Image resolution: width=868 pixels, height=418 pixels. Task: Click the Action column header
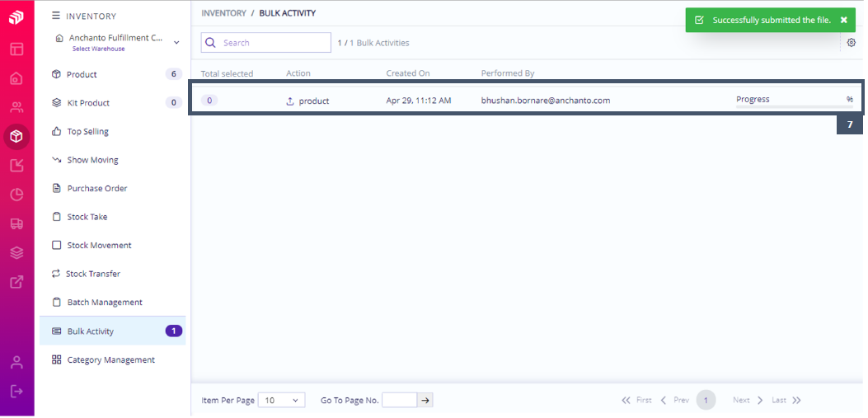[298, 73]
